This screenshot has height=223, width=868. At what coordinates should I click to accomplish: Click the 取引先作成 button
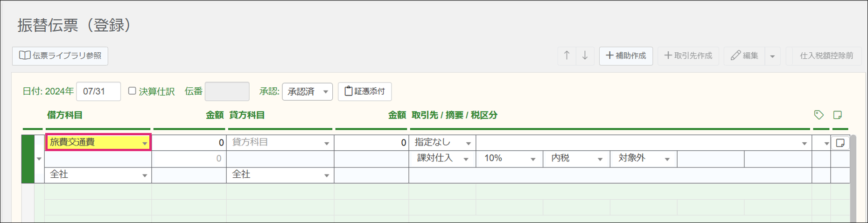[x=688, y=56]
